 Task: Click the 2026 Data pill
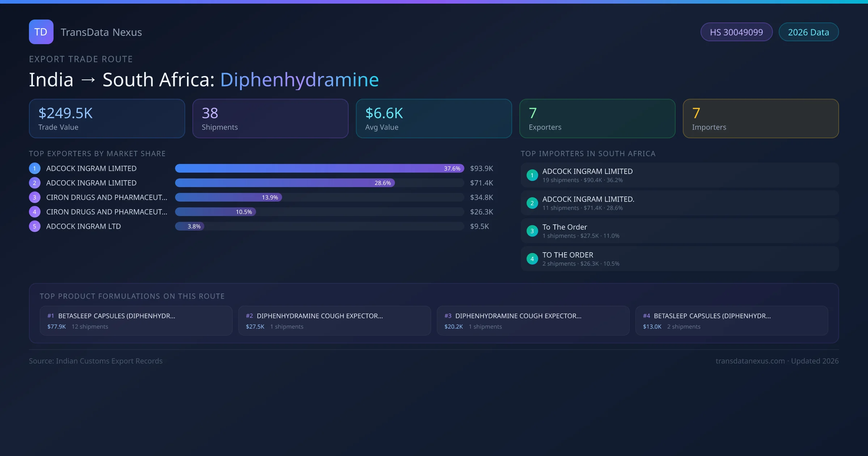[808, 32]
